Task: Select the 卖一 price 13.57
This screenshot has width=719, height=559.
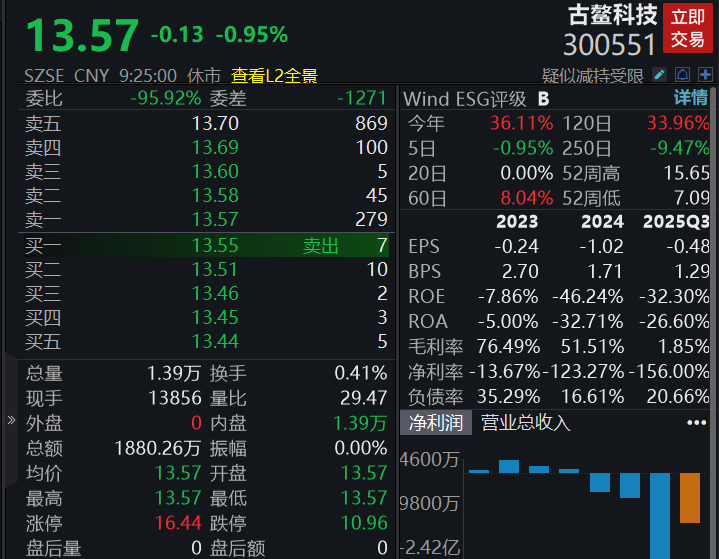Action: click(215, 219)
